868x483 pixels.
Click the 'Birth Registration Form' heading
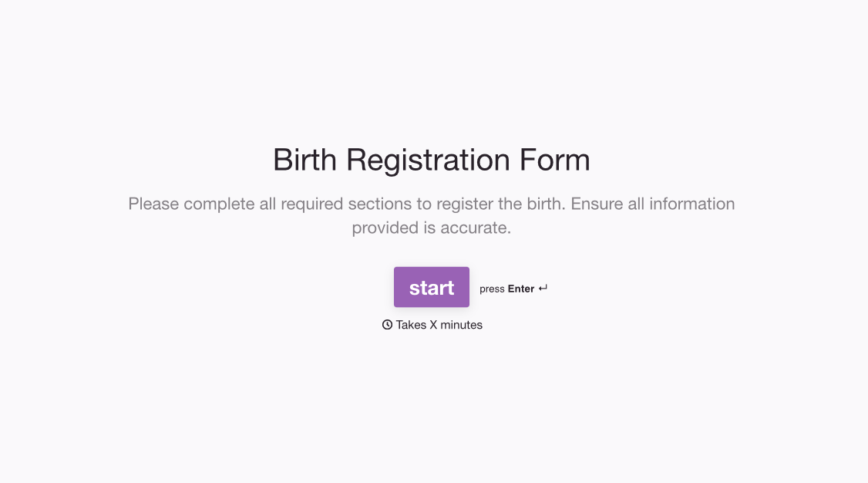pos(432,160)
